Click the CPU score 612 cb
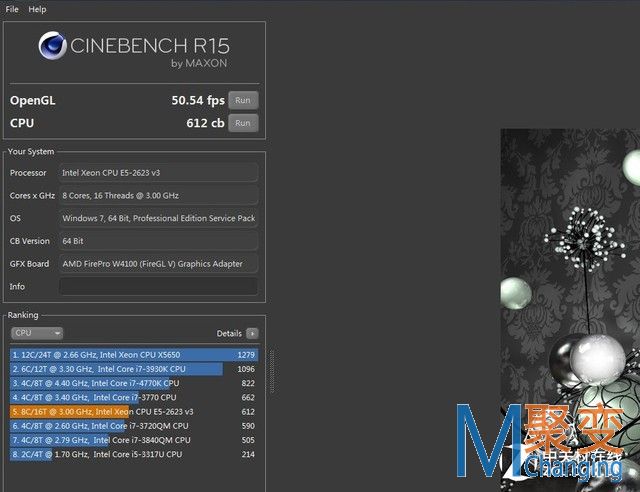640x492 pixels. coord(205,123)
